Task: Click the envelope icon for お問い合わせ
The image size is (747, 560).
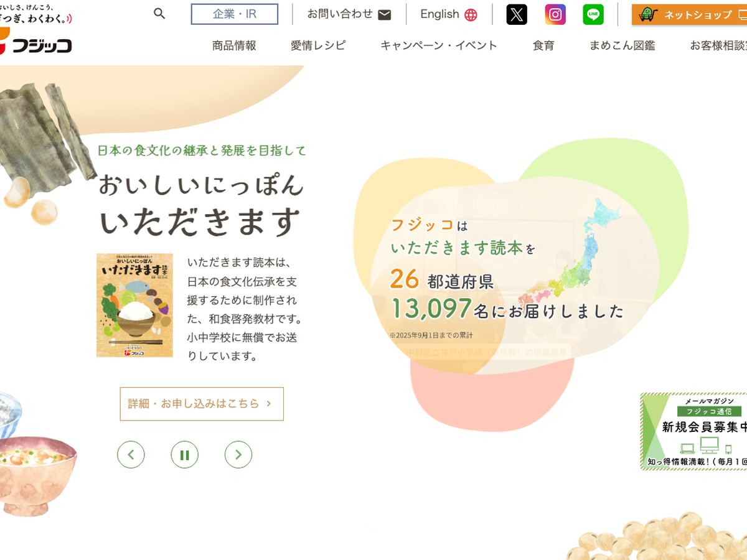Action: [x=385, y=15]
